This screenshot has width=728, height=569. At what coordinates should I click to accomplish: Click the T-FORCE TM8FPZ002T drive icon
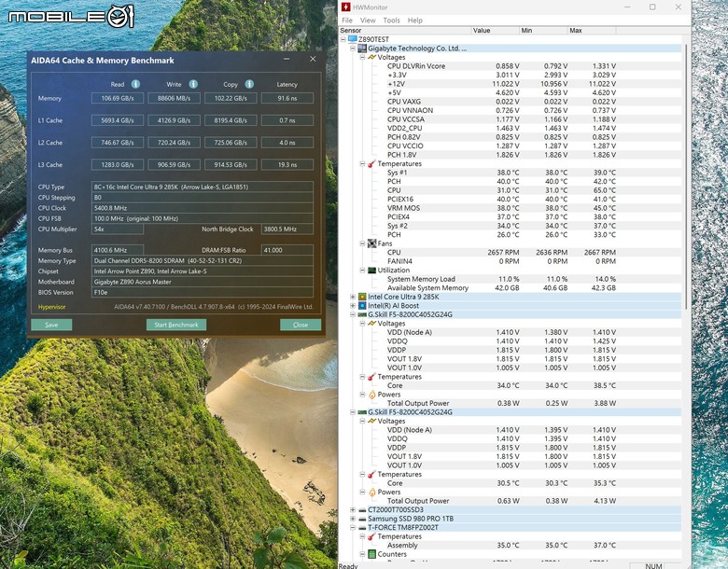pos(363,527)
